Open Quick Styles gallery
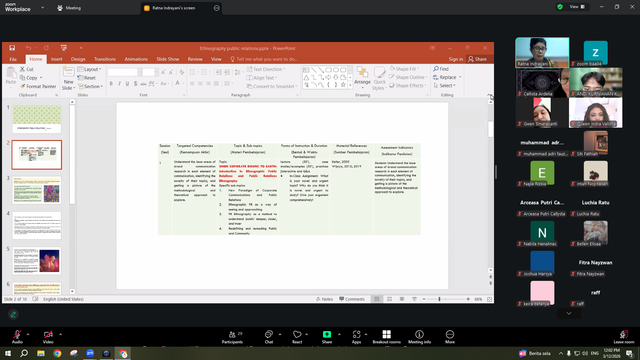This screenshot has width=640, height=360. (x=379, y=78)
